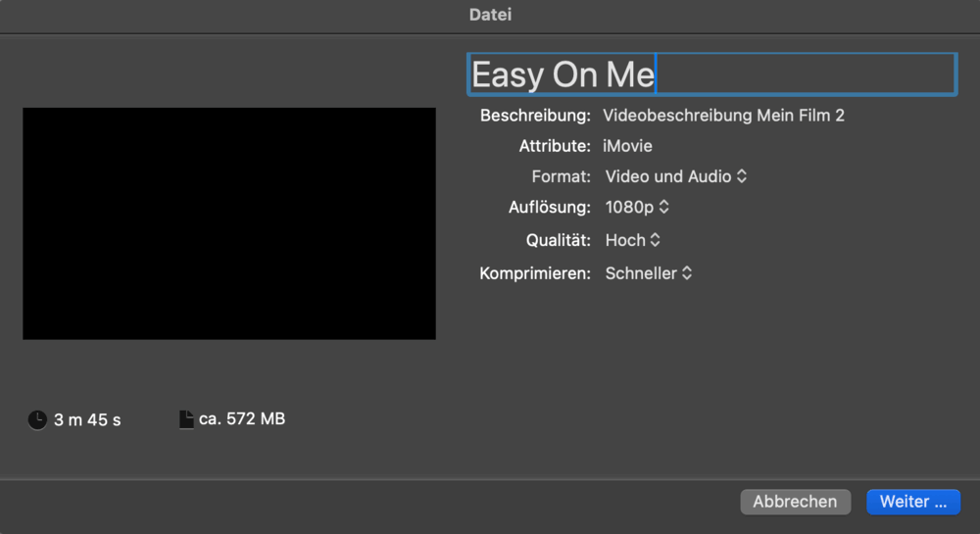Expand the Auflösung 1080p dropdown

coord(637,208)
